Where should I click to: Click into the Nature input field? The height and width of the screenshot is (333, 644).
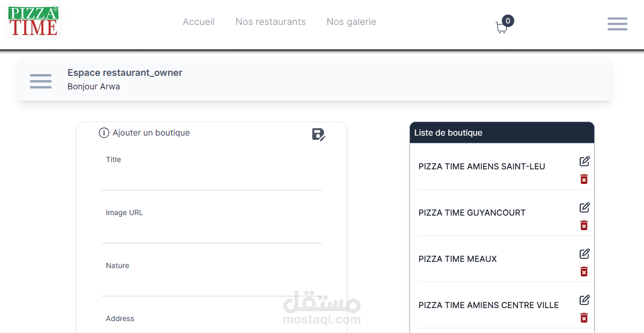pyautogui.click(x=211, y=285)
